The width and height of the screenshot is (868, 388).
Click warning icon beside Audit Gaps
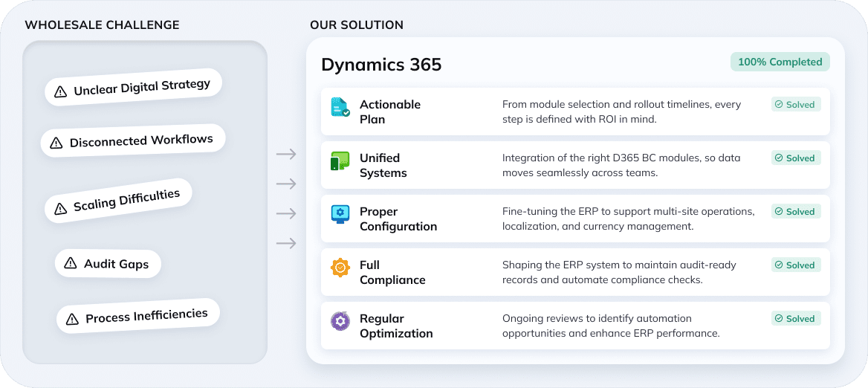click(x=71, y=263)
